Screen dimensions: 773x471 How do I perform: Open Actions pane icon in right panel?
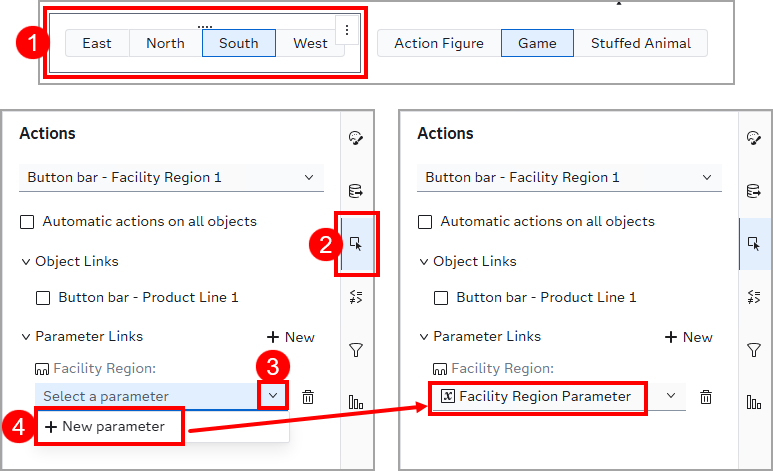754,244
